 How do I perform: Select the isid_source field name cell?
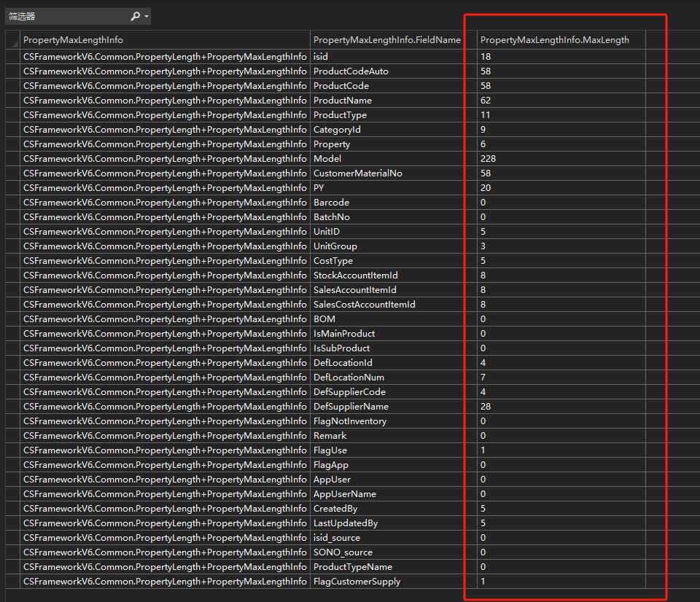click(336, 538)
